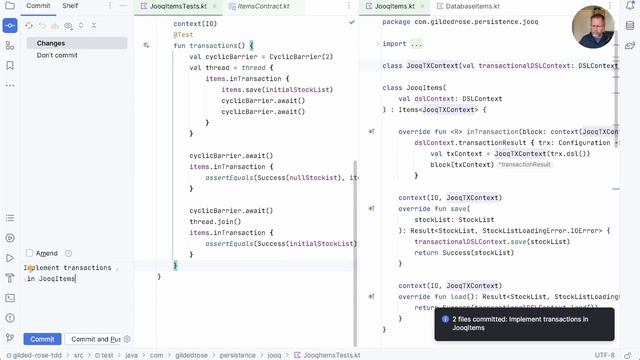Open the Bookmarks tool window icon

tap(10, 65)
